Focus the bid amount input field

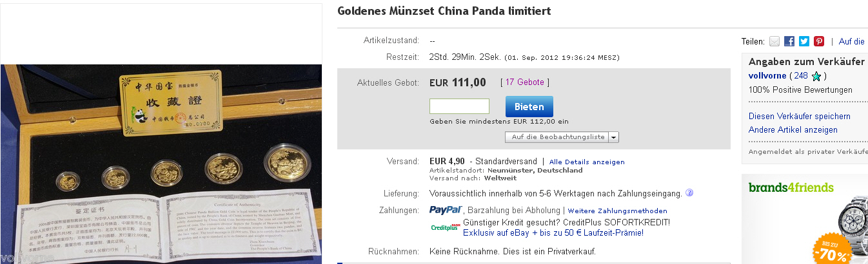459,106
